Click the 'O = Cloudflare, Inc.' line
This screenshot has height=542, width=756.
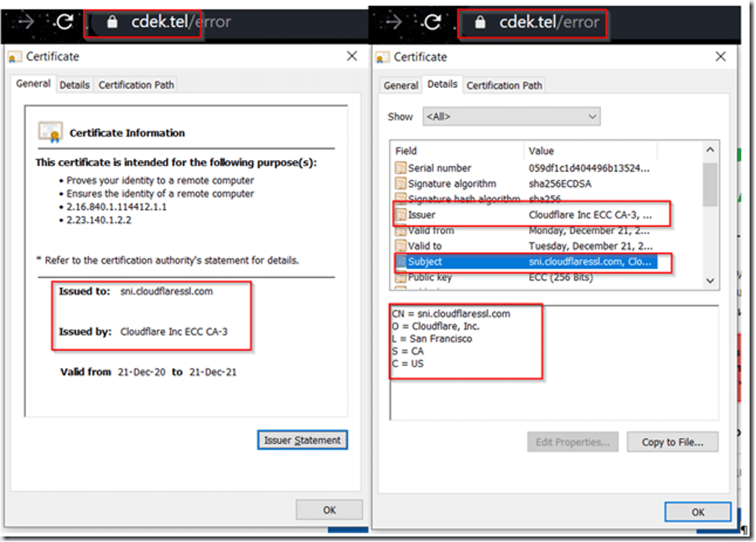click(435, 326)
